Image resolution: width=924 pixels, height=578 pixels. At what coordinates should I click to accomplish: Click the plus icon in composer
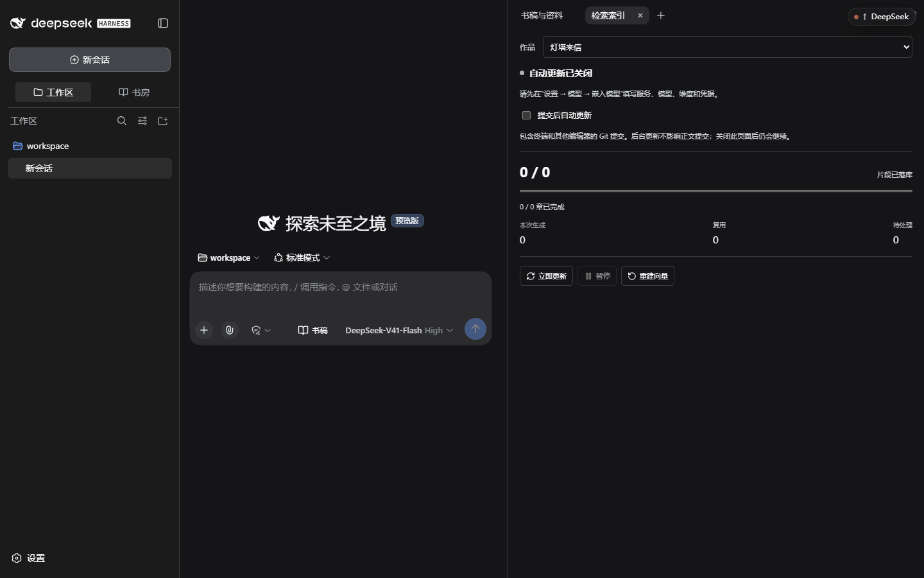click(x=204, y=330)
